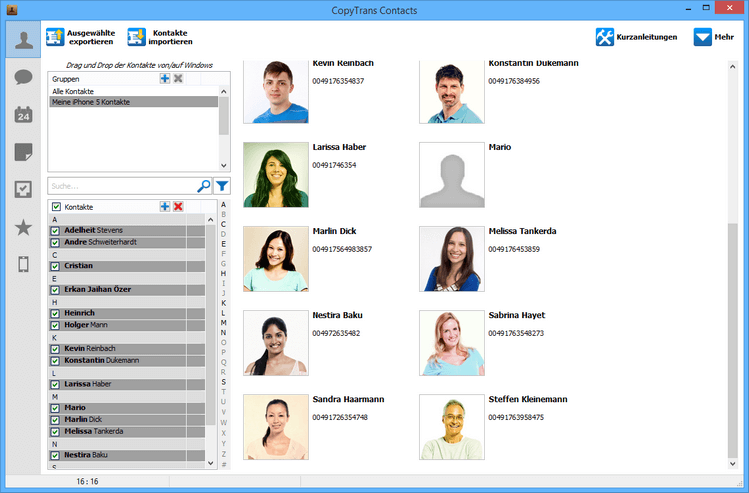Uncheck Erkan Jaihan Özer checkbox

(x=55, y=290)
